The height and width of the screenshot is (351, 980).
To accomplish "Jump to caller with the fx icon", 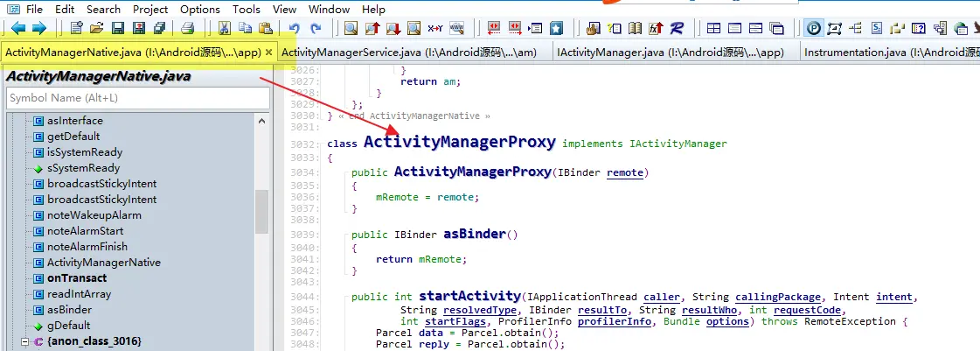I will [x=655, y=27].
